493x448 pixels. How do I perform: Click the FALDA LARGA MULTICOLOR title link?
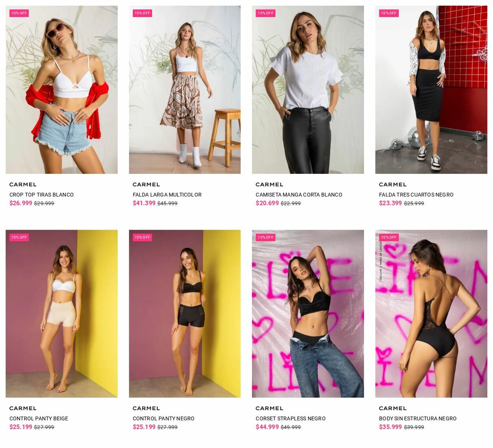click(167, 195)
